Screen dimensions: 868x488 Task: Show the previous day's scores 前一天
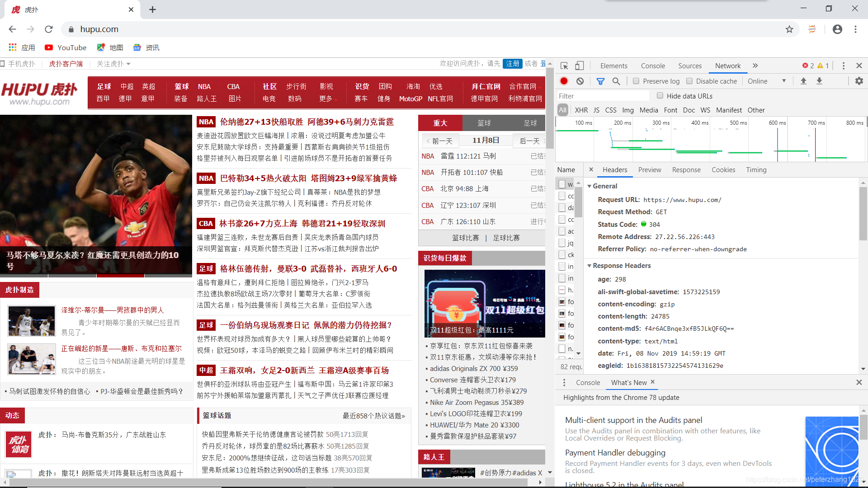(x=439, y=141)
